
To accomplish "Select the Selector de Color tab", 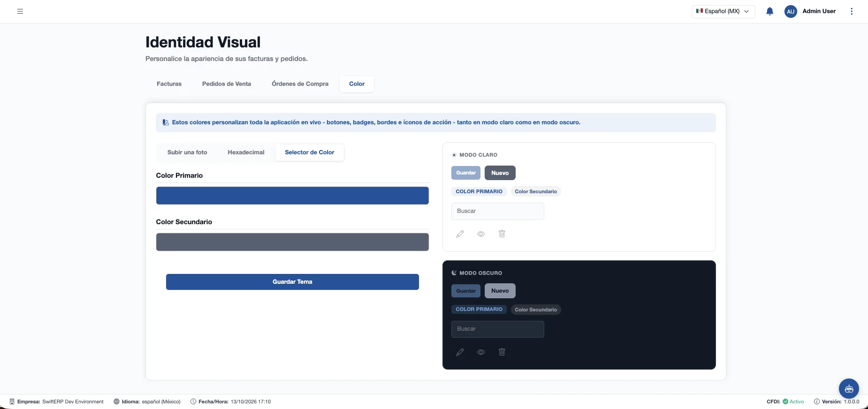I will pos(310,152).
